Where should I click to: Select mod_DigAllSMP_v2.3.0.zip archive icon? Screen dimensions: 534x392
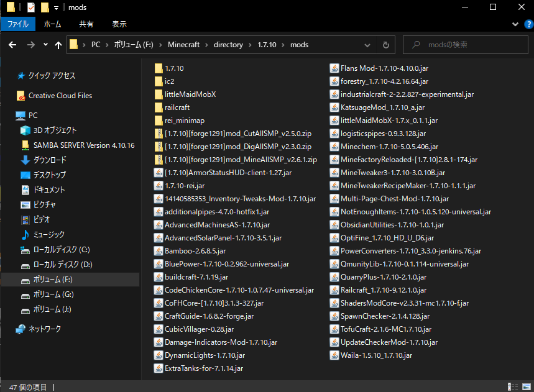coord(159,147)
